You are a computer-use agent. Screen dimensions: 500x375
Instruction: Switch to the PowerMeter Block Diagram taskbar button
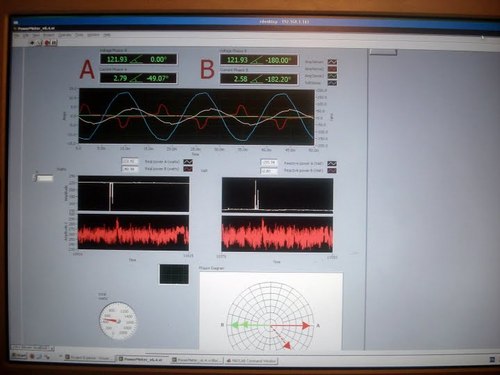(x=197, y=360)
